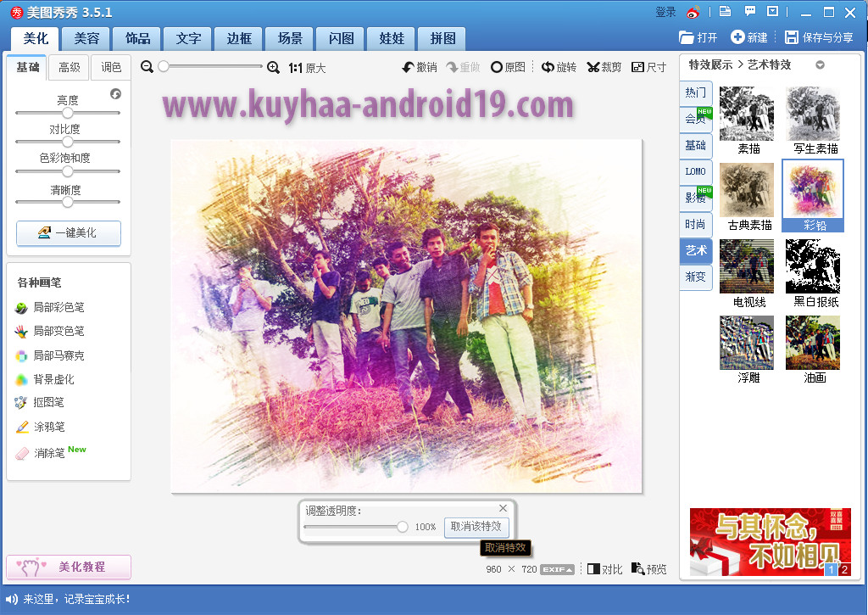The image size is (868, 615).
Task: Expand the EXIF info button
Action: tap(556, 569)
